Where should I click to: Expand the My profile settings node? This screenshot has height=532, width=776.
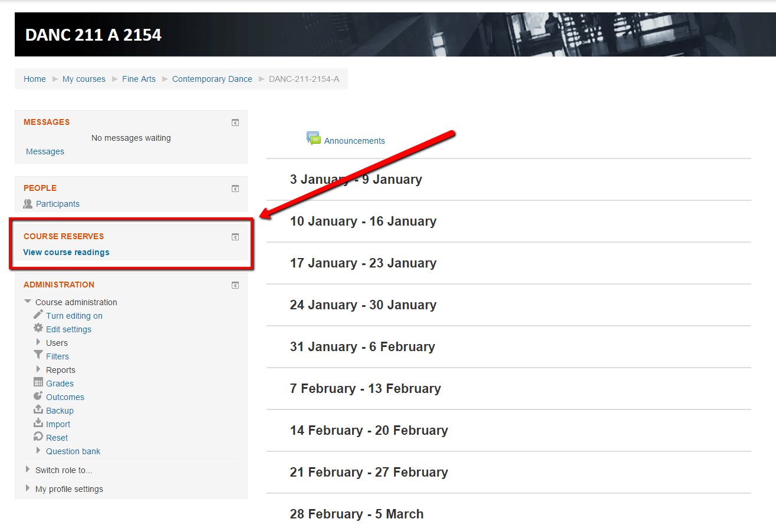click(28, 488)
